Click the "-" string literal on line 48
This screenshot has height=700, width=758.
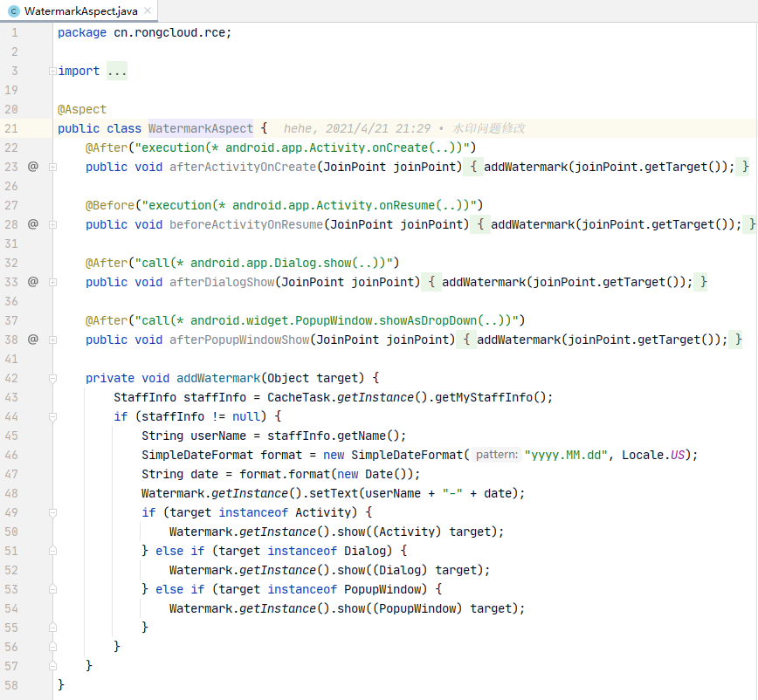pos(452,493)
